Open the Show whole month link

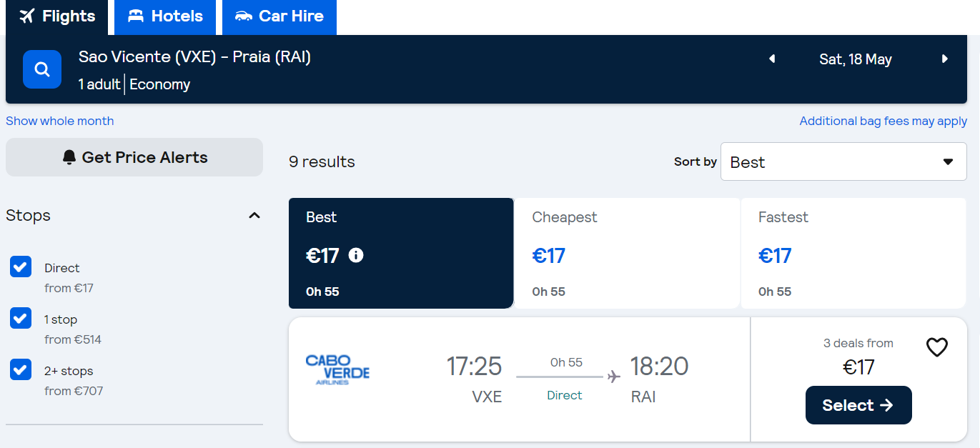(60, 121)
